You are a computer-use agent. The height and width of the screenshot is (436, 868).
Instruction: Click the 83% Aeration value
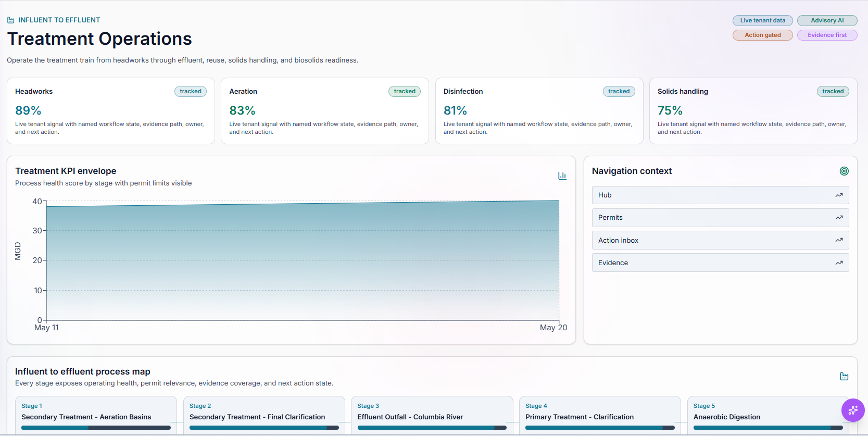pyautogui.click(x=243, y=110)
